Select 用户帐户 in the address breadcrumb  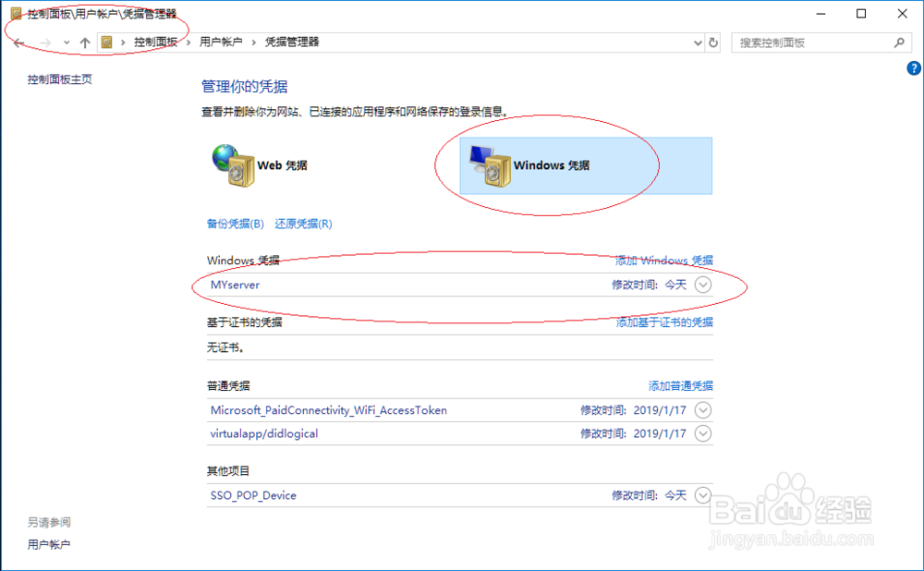tap(221, 42)
